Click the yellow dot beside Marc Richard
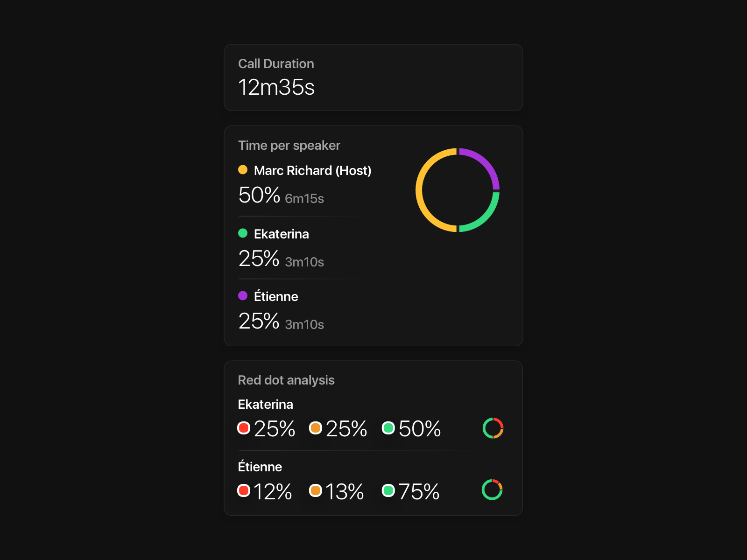The width and height of the screenshot is (747, 560). tap(243, 170)
